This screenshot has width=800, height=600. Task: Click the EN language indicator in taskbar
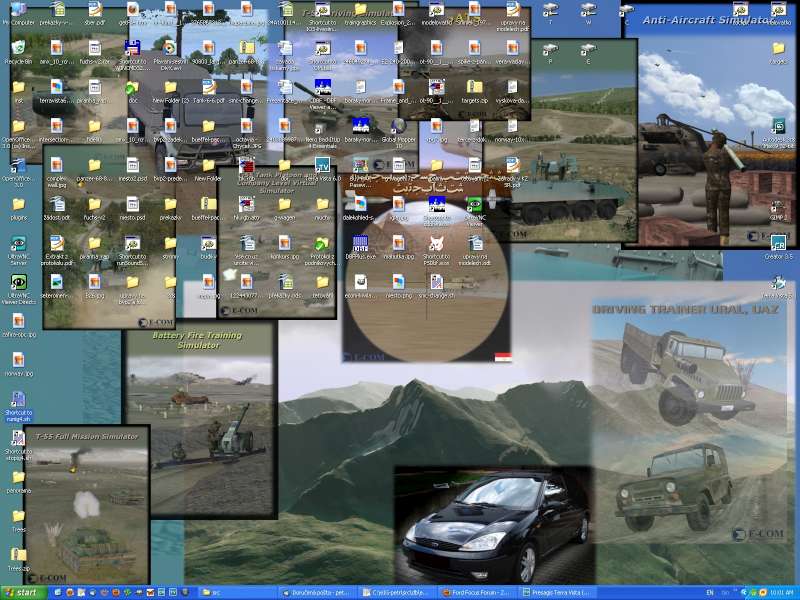(710, 593)
